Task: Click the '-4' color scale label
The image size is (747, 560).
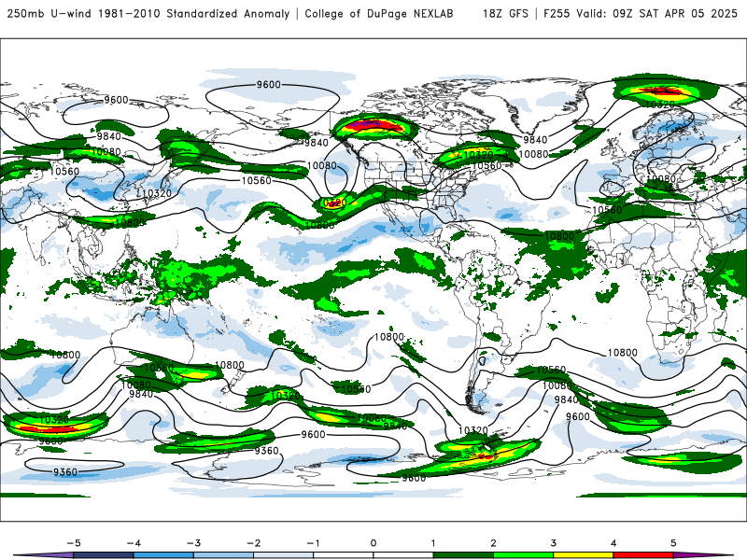Action: pyautogui.click(x=134, y=543)
